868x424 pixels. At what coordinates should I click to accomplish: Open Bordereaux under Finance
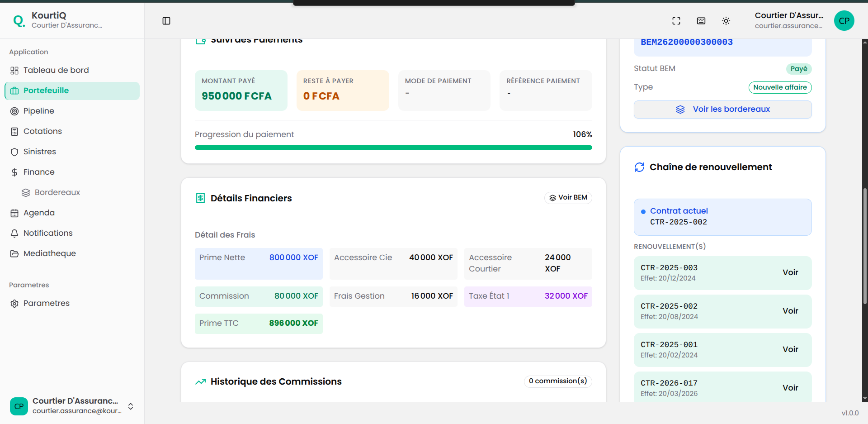point(57,192)
